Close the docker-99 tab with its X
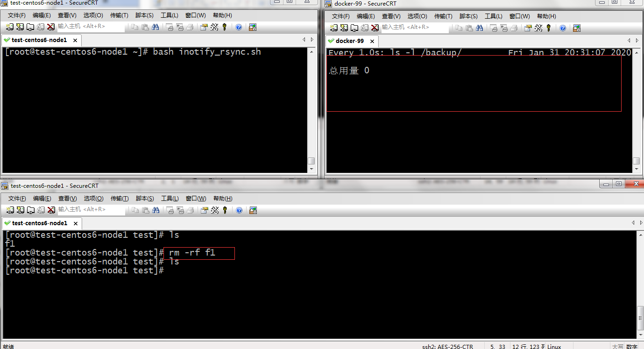The height and width of the screenshot is (349, 644). (372, 41)
